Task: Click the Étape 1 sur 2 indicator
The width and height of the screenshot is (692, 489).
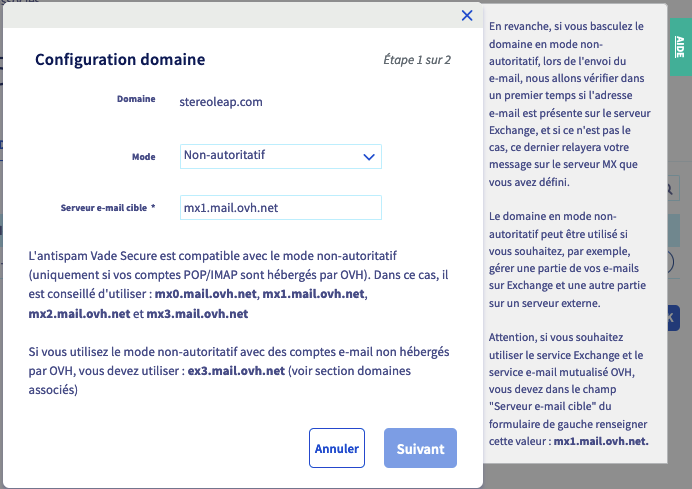Action: click(x=417, y=60)
